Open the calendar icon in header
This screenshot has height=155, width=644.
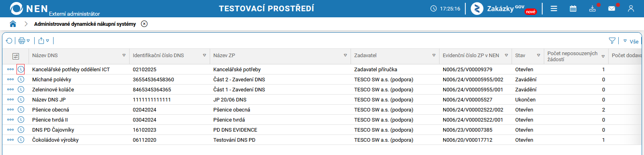pyautogui.click(x=573, y=8)
